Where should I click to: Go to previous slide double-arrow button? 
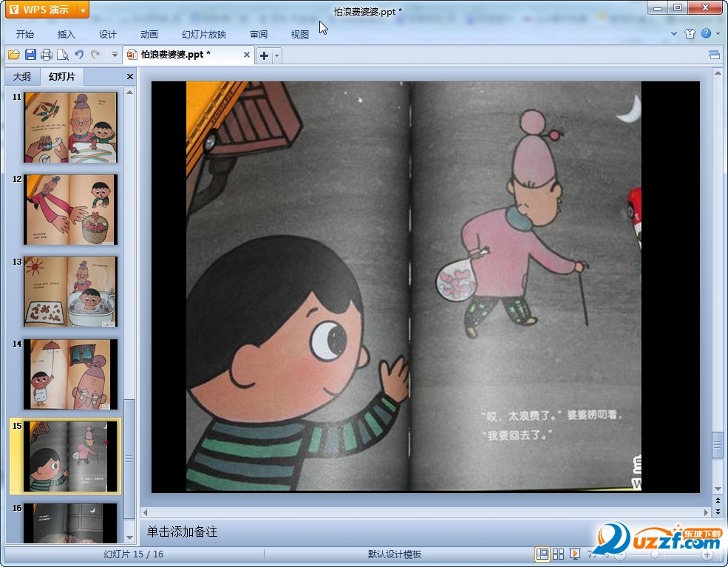(x=718, y=500)
